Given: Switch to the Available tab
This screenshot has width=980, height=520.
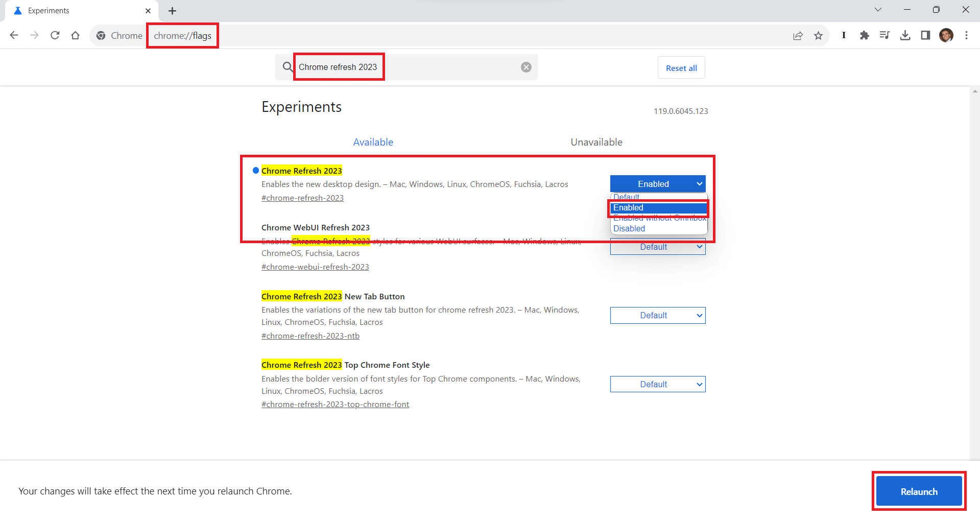Looking at the screenshot, I should [x=373, y=142].
